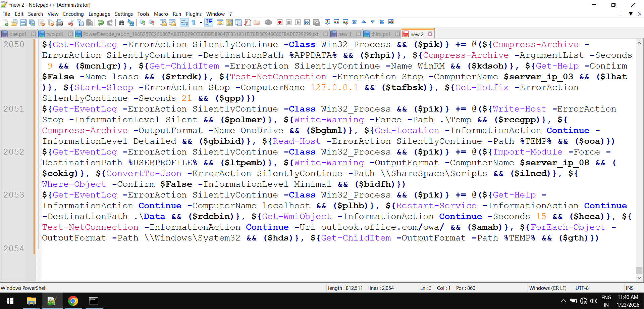Toggle Show All Characters (pilcrow) icon
644x309 pixels.
point(194,22)
